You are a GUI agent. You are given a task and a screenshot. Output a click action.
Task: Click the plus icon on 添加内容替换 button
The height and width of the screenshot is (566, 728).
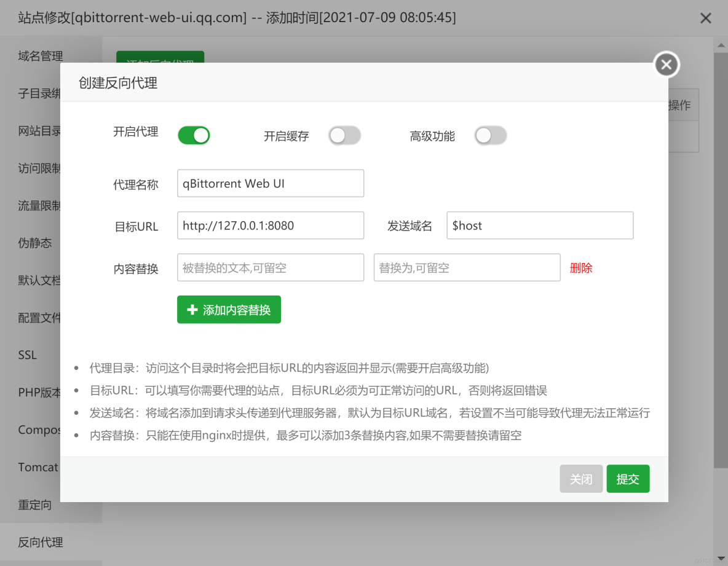coord(192,310)
